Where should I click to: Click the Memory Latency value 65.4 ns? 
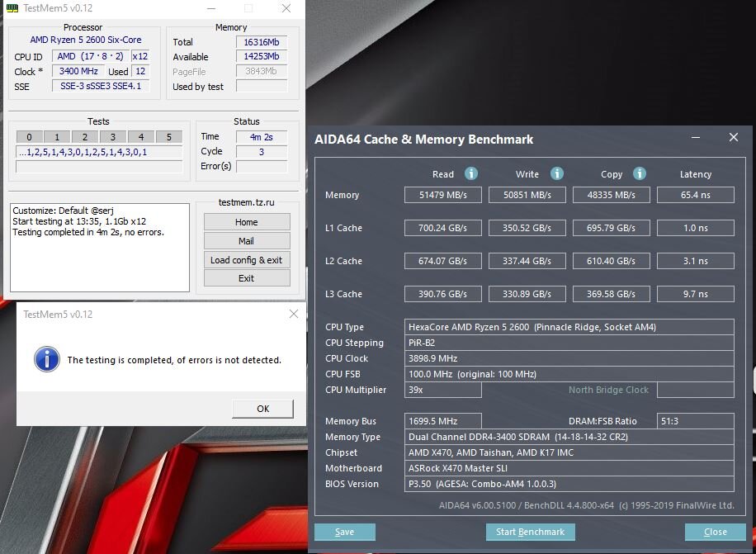coord(695,195)
